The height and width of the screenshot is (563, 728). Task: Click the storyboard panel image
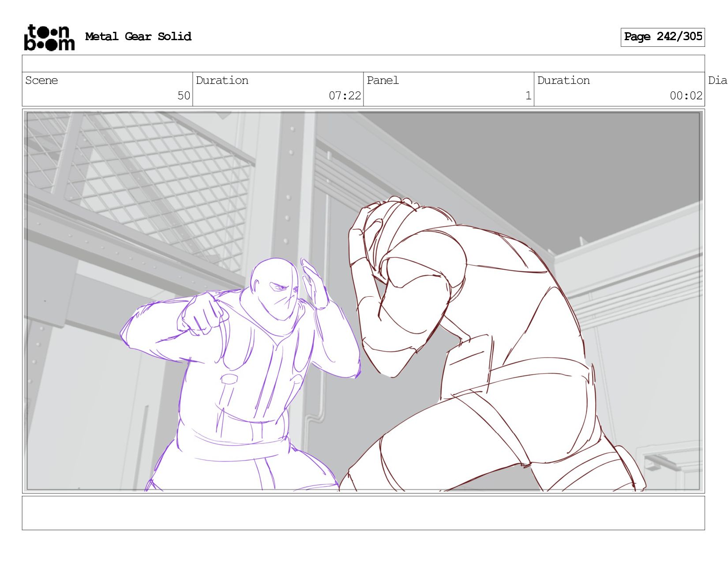[x=363, y=301]
